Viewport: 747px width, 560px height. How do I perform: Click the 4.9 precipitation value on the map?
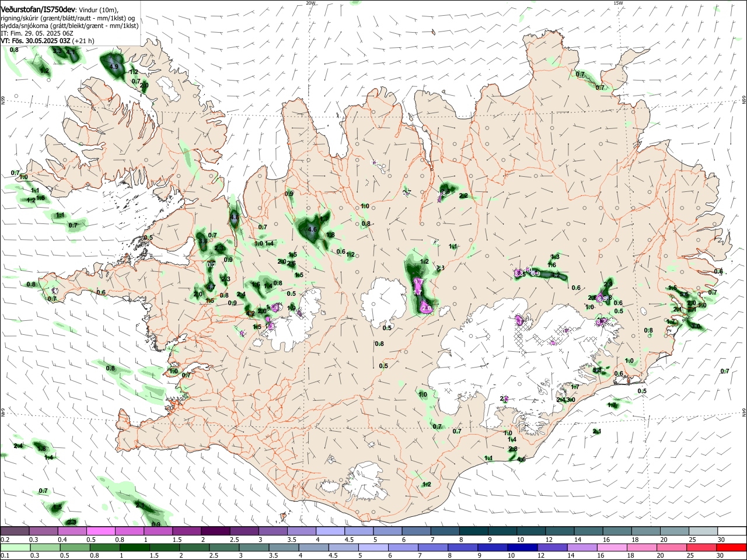114,67
